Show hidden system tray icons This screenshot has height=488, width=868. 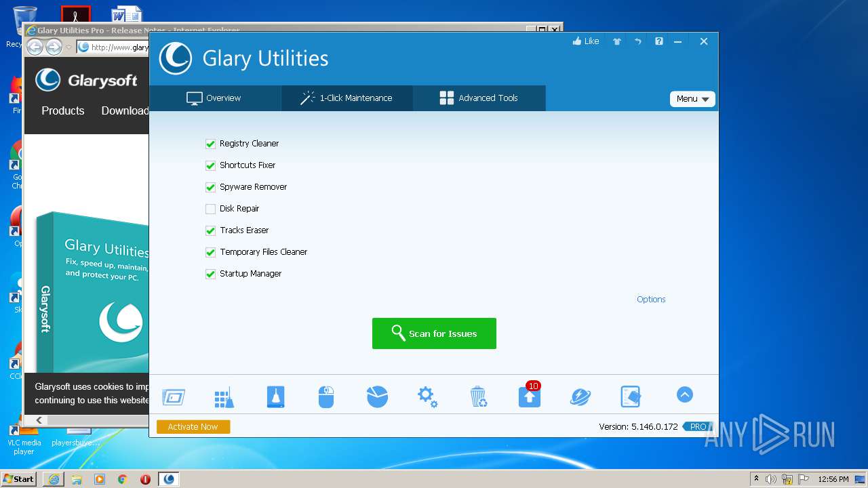[x=757, y=479]
